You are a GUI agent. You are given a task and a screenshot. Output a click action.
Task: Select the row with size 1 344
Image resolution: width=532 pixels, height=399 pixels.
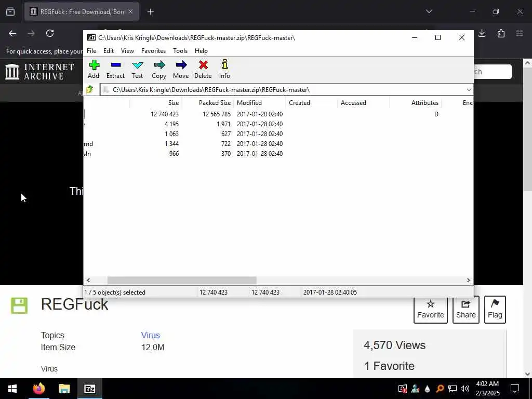278,143
